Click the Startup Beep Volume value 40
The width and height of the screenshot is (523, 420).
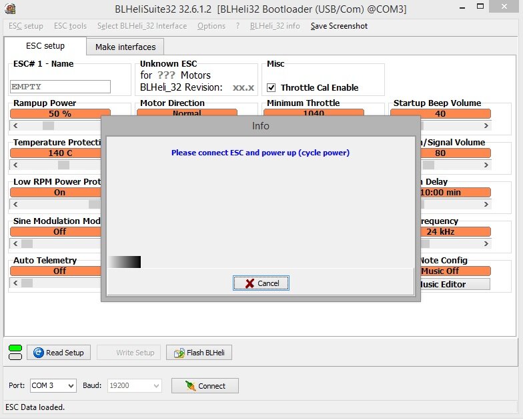tap(440, 113)
